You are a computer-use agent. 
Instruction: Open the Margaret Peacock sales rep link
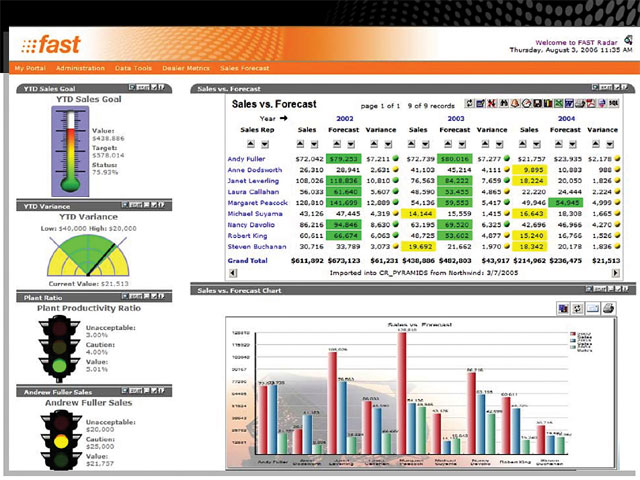tap(258, 203)
